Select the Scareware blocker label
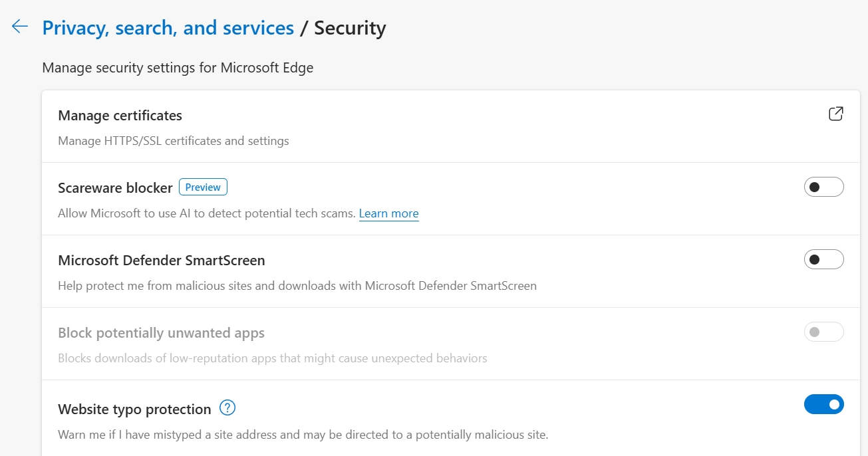The width and height of the screenshot is (868, 456). pos(115,188)
